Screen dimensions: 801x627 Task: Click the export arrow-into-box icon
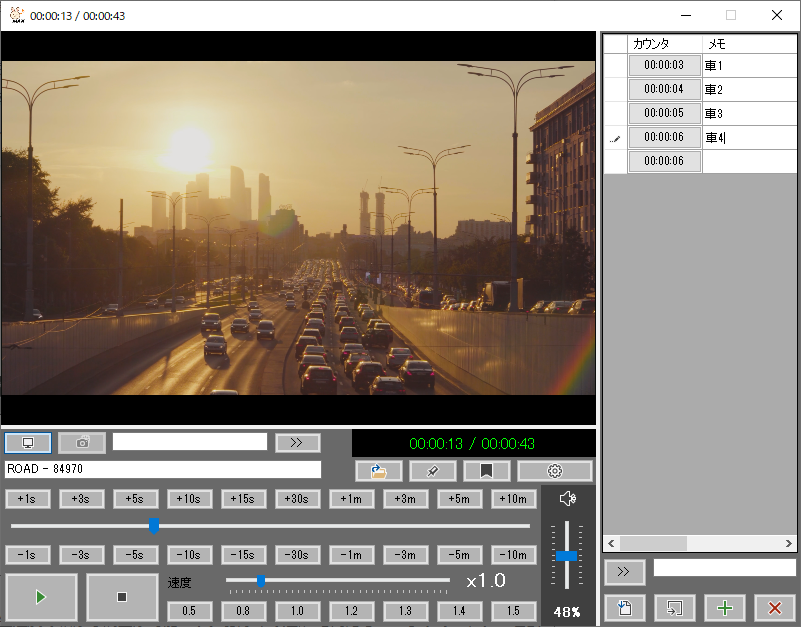[674, 607]
